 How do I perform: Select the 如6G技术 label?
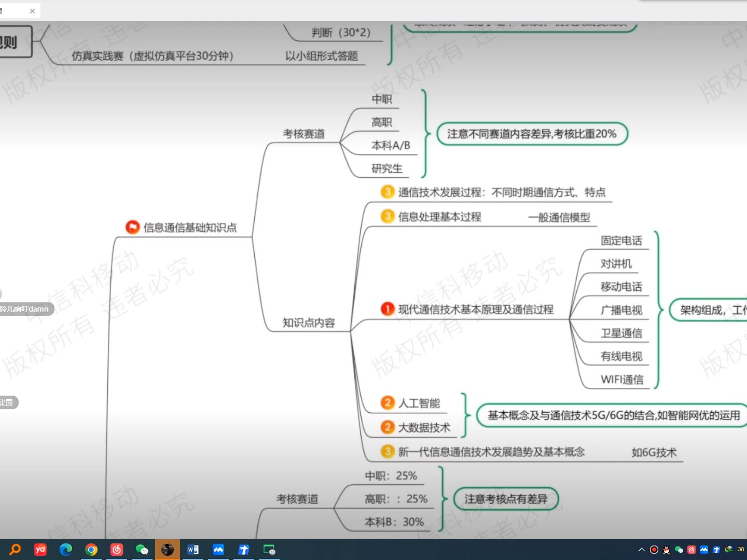tap(654, 453)
